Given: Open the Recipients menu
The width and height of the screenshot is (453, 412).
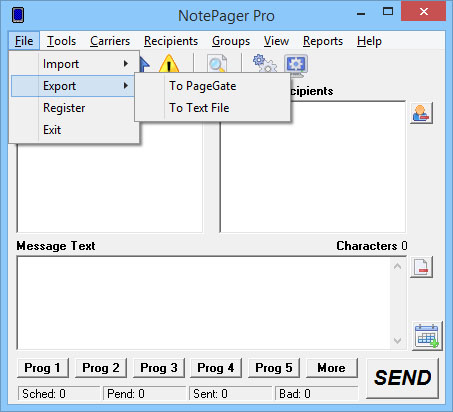Looking at the screenshot, I should 171,41.
